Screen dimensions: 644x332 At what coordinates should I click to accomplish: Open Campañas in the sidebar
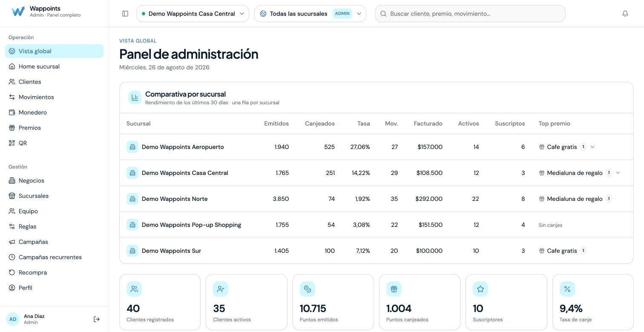54,242
